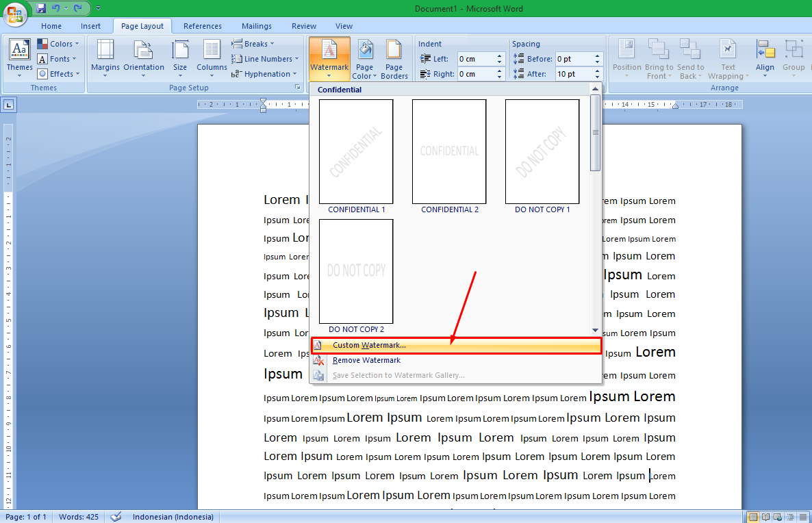The image size is (812, 523).
Task: Switch to Outline view
Action: (x=790, y=517)
